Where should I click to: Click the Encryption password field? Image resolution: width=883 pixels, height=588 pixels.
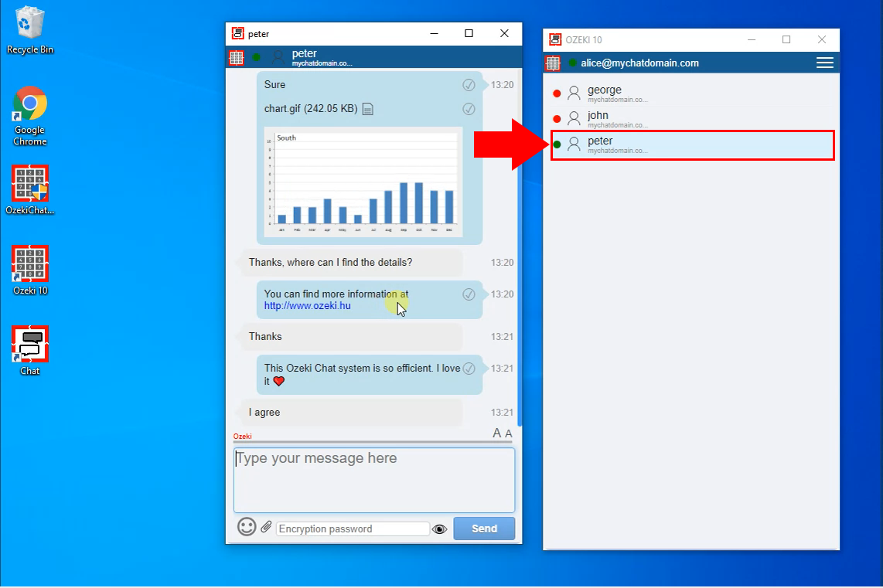point(353,529)
